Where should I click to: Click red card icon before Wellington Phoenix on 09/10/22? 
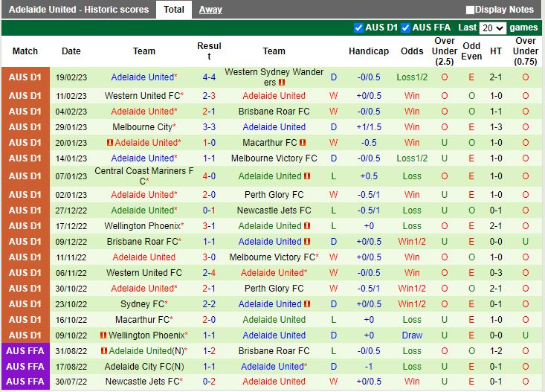[103, 335]
